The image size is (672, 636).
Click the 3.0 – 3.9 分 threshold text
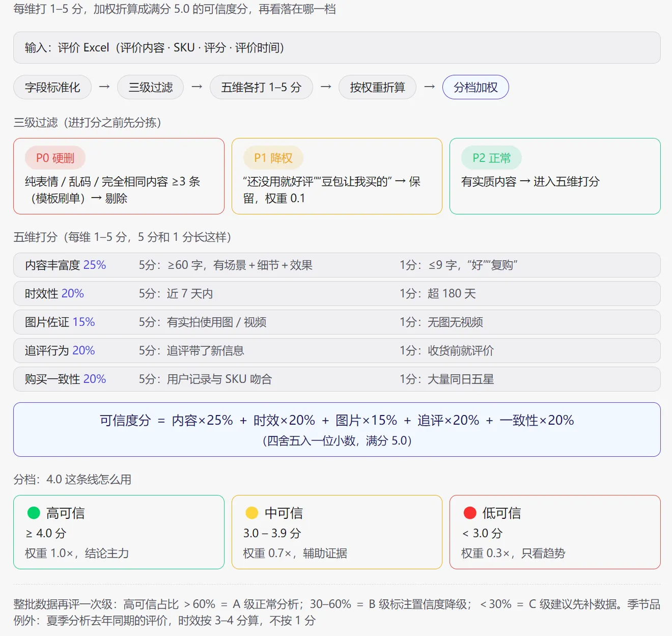(272, 534)
